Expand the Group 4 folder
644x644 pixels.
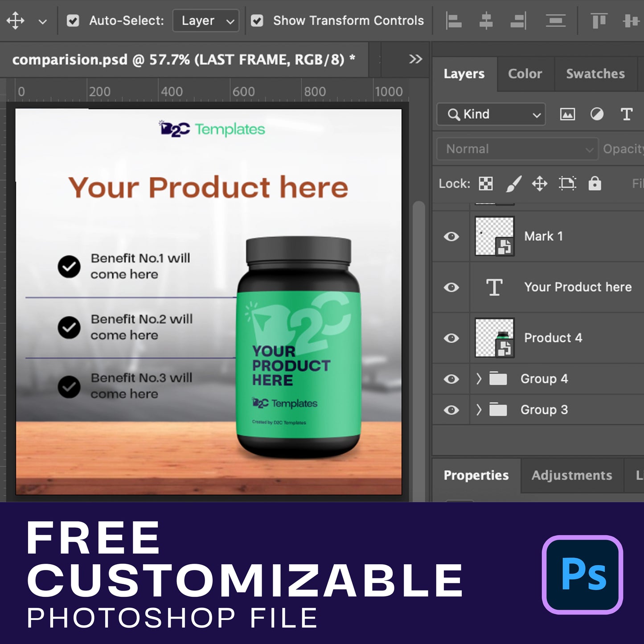(479, 379)
